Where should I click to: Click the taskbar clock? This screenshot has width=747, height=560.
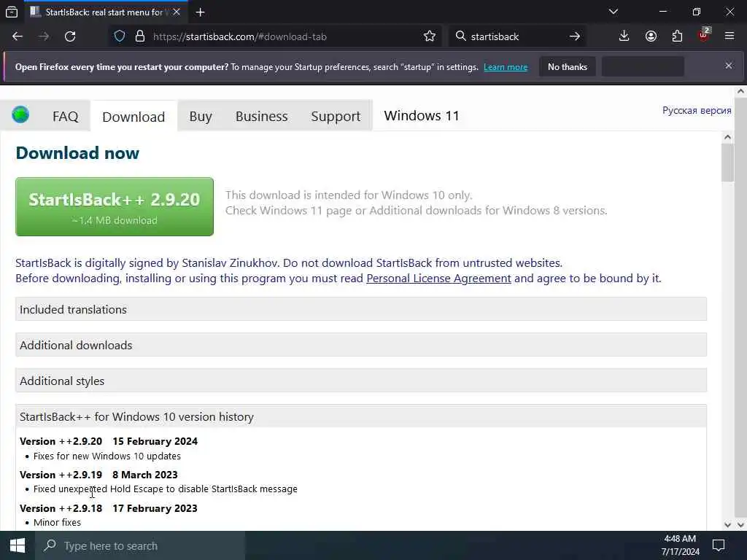tap(680, 545)
